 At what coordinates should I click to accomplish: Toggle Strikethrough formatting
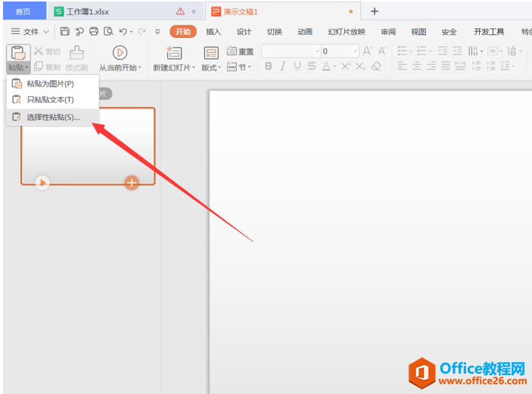(312, 66)
